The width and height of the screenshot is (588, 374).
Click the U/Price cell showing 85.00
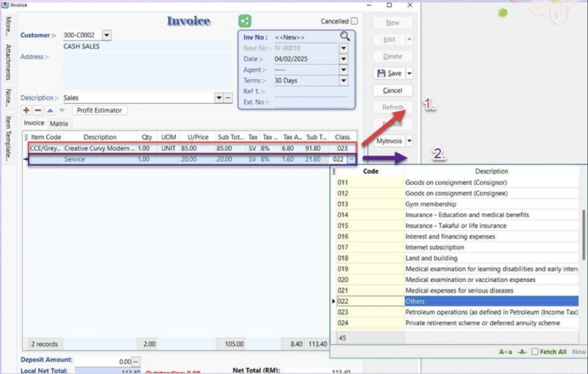tap(198, 149)
